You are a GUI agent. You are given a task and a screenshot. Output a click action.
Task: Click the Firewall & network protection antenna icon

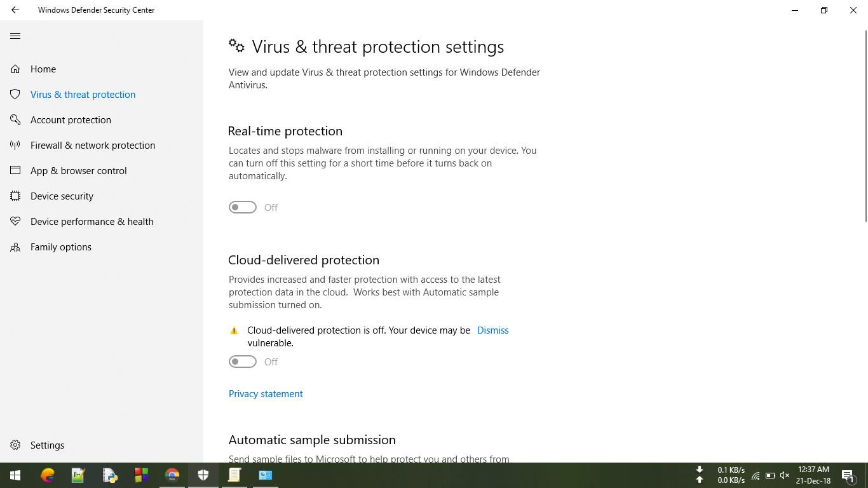pos(15,145)
